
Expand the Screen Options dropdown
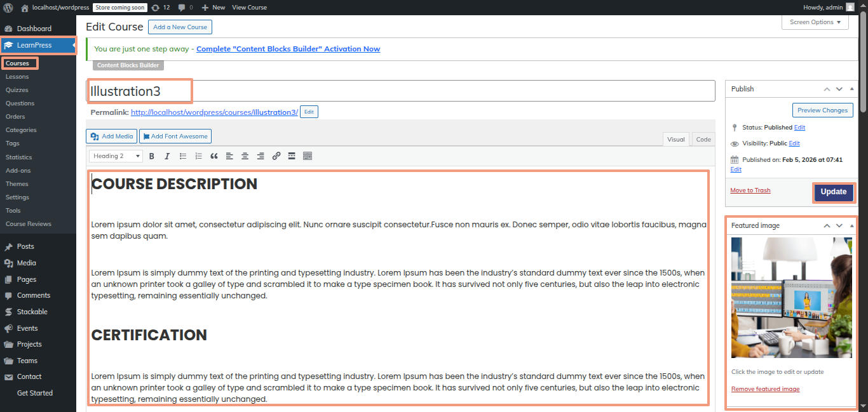[815, 22]
